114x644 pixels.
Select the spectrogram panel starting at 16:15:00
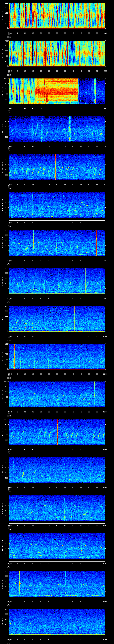point(57,546)
